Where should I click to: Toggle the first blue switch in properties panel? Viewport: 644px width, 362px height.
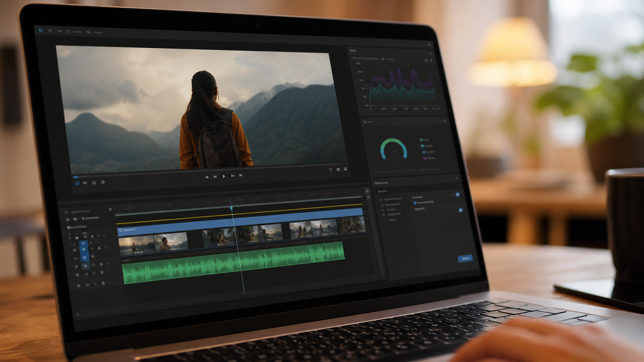[x=458, y=195]
